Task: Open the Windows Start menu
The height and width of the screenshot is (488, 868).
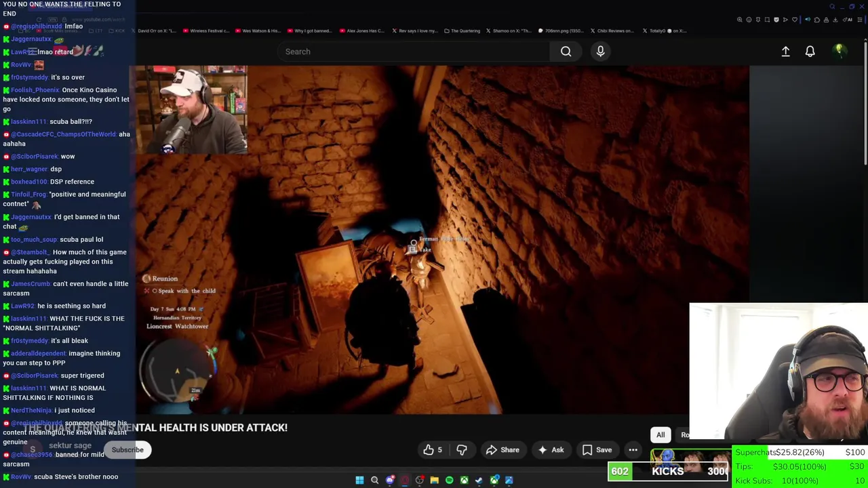Action: tap(359, 481)
